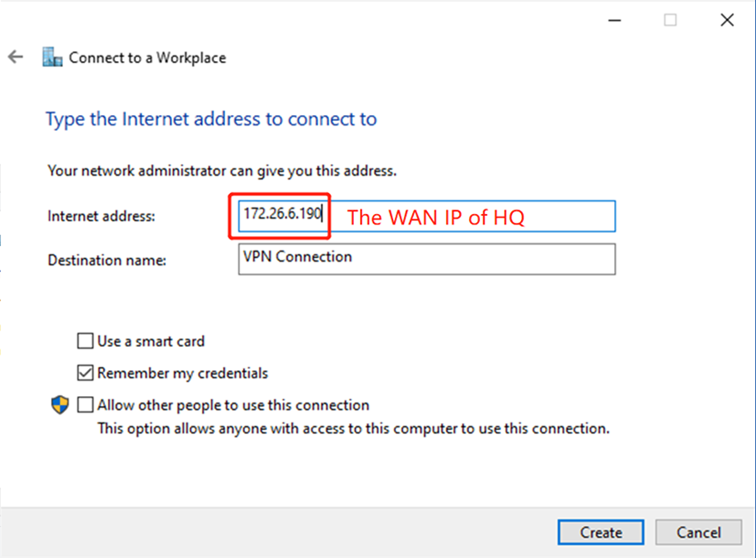Click the Cancel button
This screenshot has width=756, height=558.
click(x=699, y=532)
